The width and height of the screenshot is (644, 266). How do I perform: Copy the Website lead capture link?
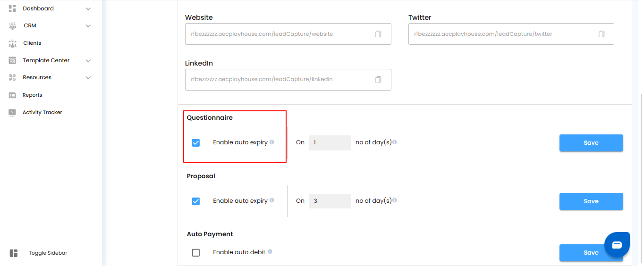(x=378, y=34)
